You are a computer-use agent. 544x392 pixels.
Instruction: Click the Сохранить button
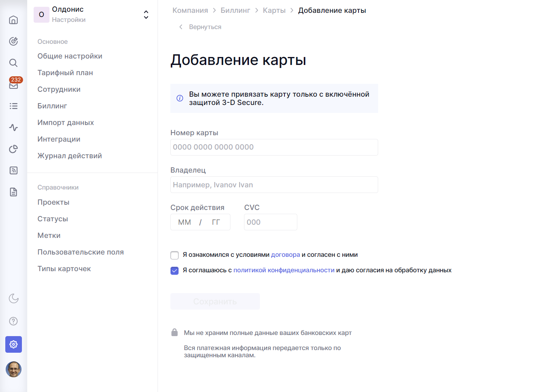(x=215, y=301)
